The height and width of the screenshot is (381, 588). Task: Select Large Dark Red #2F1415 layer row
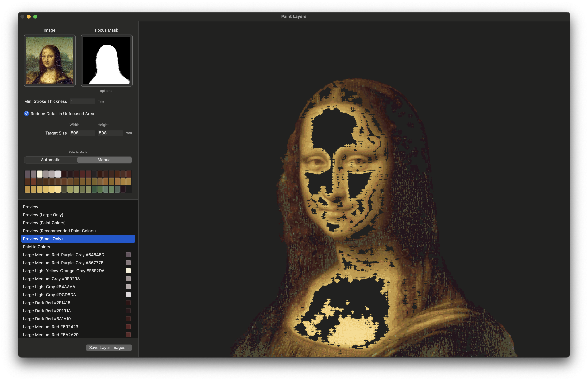click(46, 303)
